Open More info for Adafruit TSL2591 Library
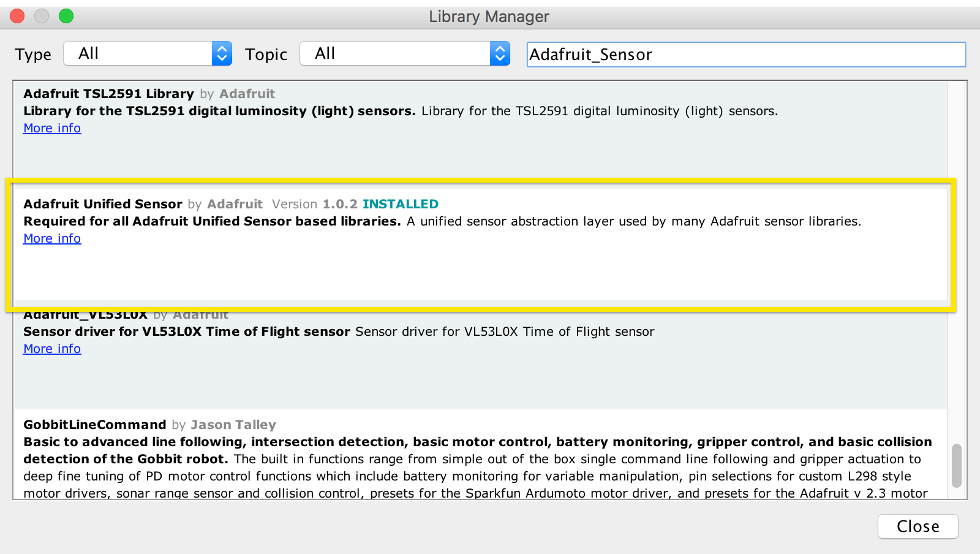980x554 pixels. pyautogui.click(x=51, y=128)
